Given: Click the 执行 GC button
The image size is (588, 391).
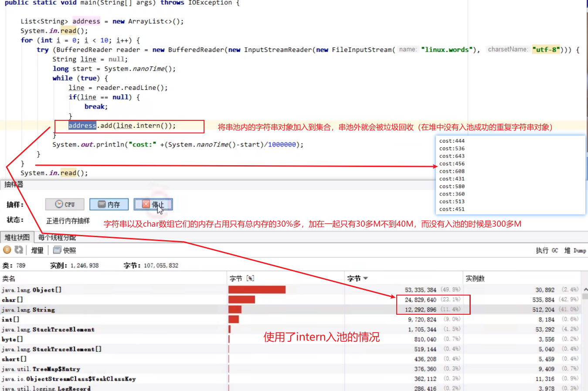Looking at the screenshot, I should pos(547,250).
